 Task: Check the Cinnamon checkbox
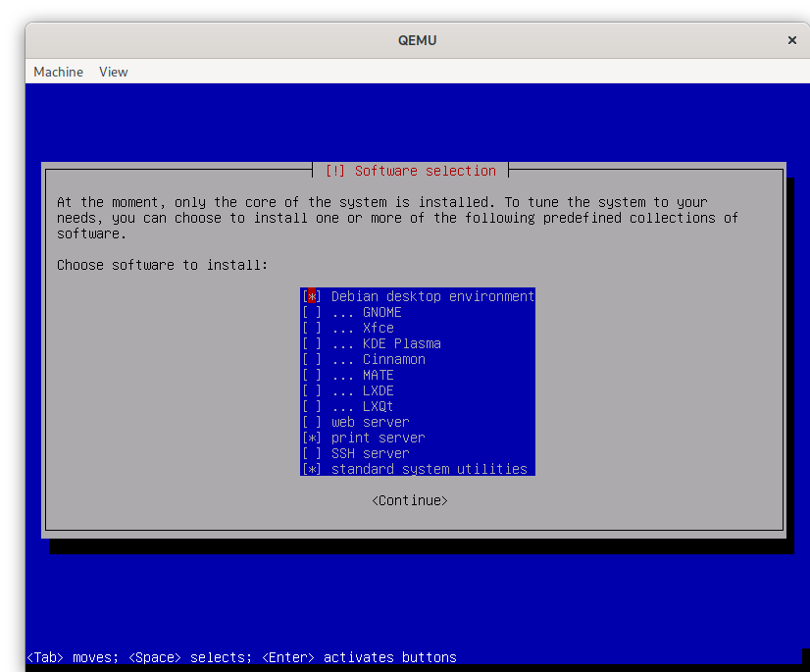pos(312,359)
